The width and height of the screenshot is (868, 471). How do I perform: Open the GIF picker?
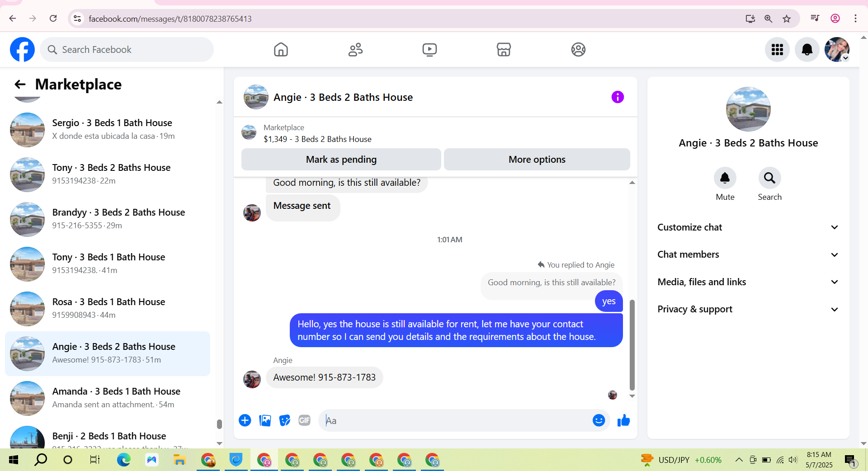point(305,420)
